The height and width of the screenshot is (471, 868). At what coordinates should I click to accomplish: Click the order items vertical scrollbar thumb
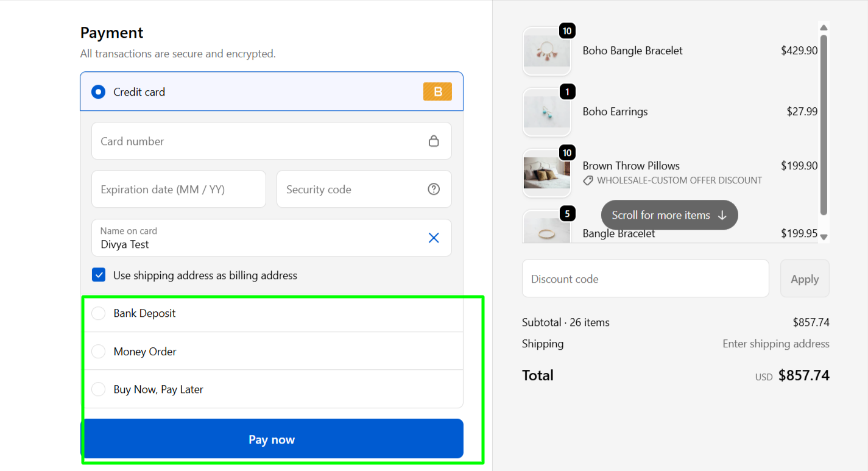tap(824, 125)
